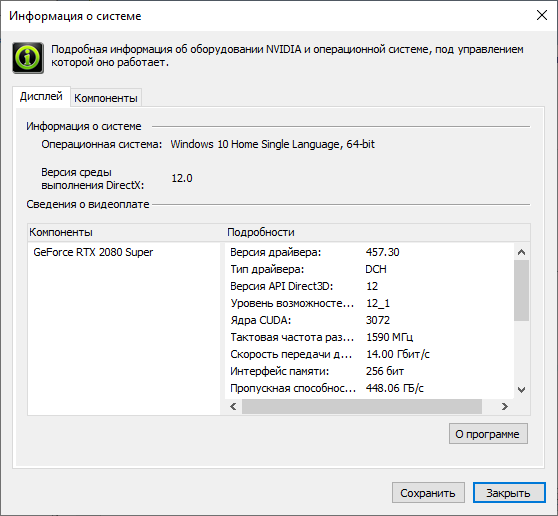Close the Информация о системе dialog
This screenshot has width=558, height=516.
click(x=542, y=15)
